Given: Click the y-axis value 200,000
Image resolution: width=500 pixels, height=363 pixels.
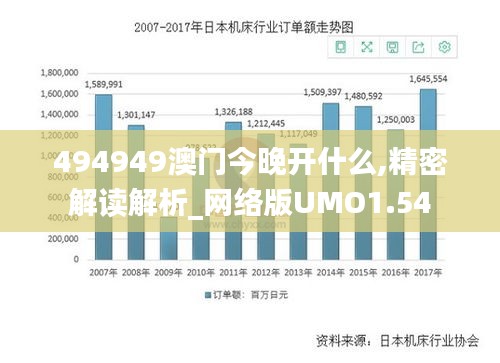Looking at the screenshot, I should pos(63,239).
